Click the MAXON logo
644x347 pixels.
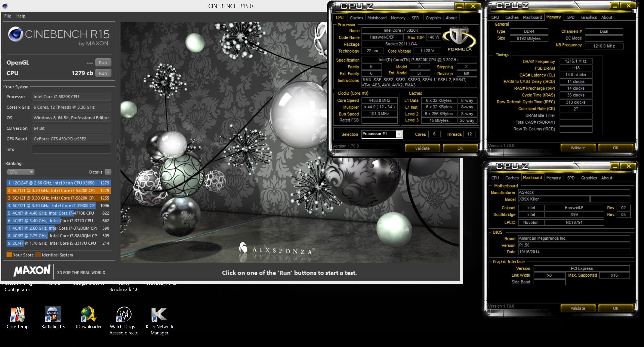point(32,271)
